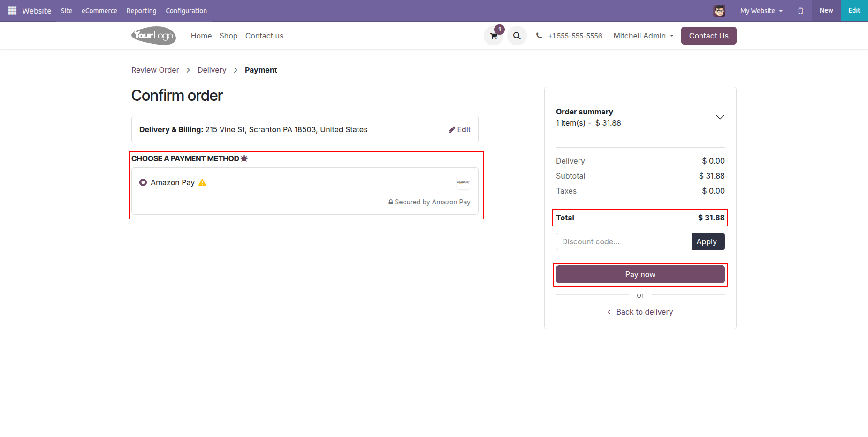The height and width of the screenshot is (437, 868).
Task: Click the delivery address text
Action: coord(286,129)
